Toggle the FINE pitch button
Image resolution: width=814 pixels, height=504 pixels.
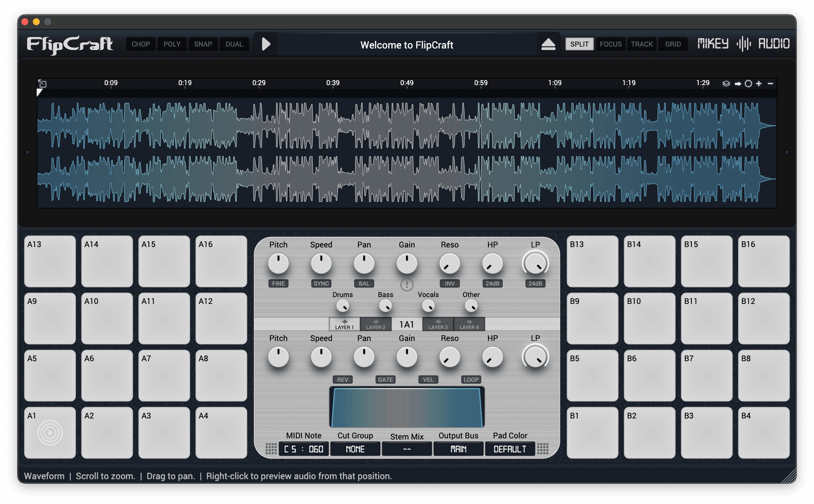(278, 283)
